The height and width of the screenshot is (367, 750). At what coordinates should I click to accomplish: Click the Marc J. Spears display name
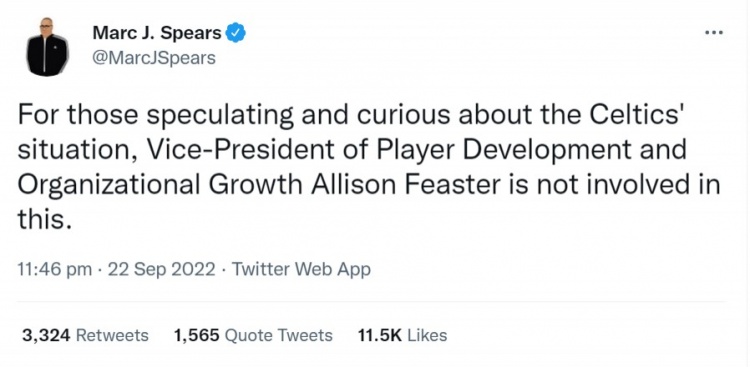[157, 33]
